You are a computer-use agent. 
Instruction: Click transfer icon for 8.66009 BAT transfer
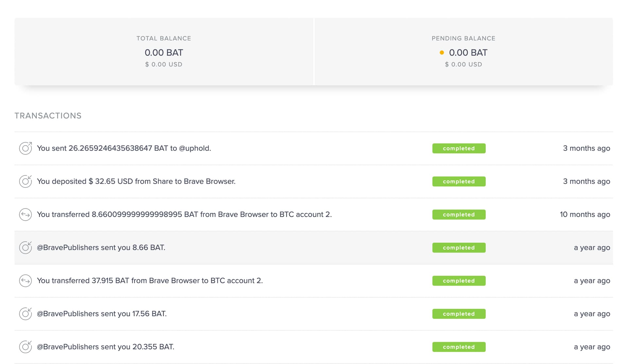pos(25,215)
